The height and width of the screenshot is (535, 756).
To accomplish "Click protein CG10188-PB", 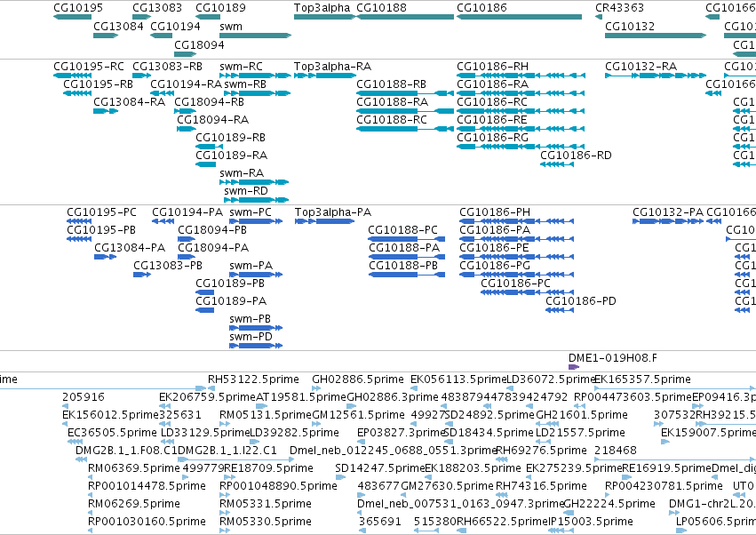I will pyautogui.click(x=407, y=275).
